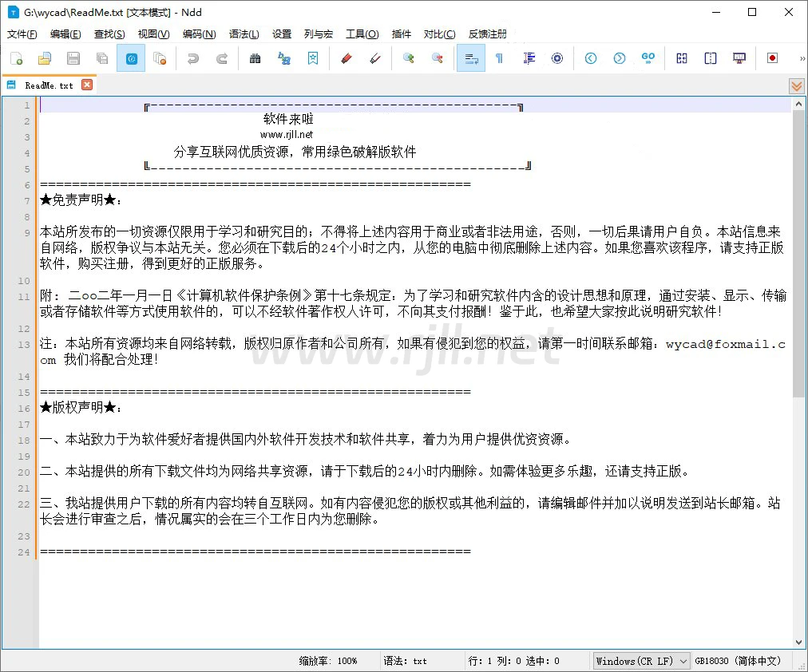This screenshot has height=672, width=808.
Task: Open Find with the binoculars icon
Action: [255, 58]
